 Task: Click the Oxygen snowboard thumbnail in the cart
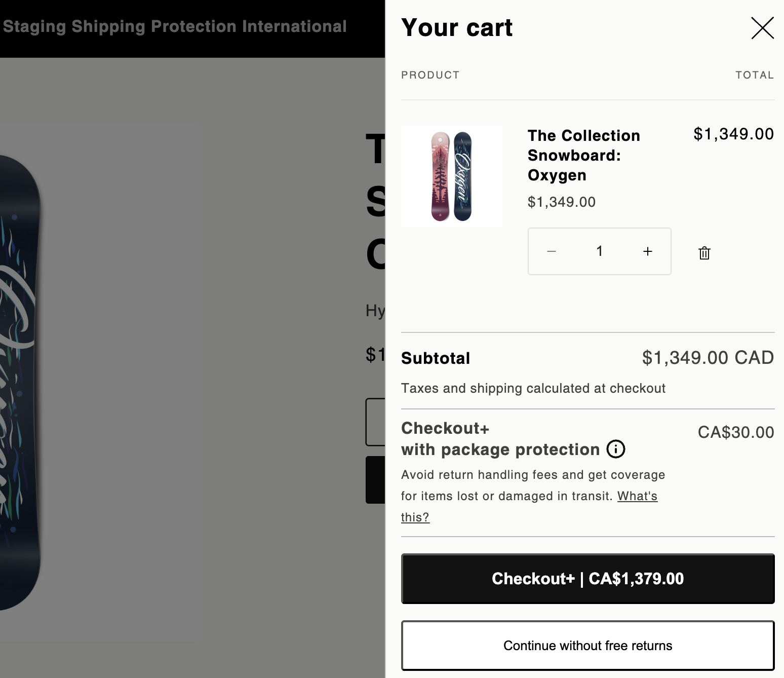tap(452, 176)
